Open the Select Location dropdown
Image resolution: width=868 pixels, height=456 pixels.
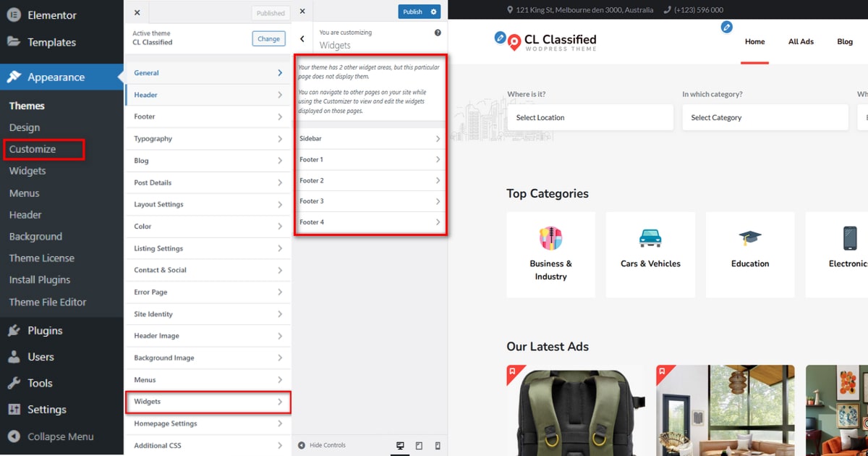click(x=590, y=117)
